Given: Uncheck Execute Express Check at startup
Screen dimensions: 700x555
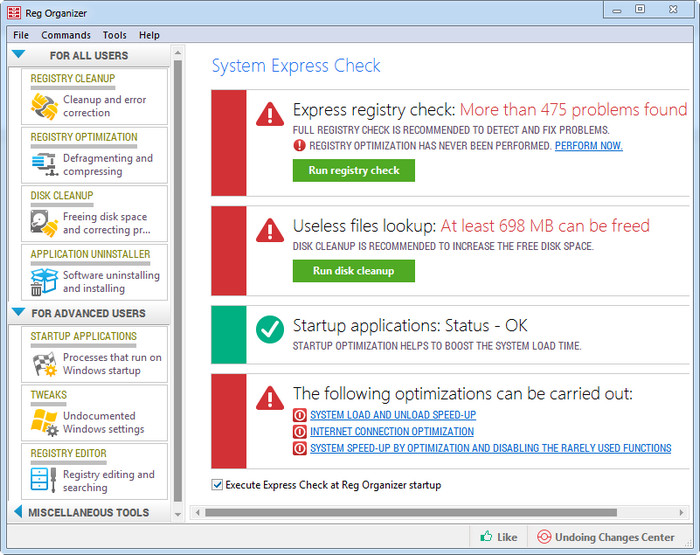Looking at the screenshot, I should pos(217,485).
